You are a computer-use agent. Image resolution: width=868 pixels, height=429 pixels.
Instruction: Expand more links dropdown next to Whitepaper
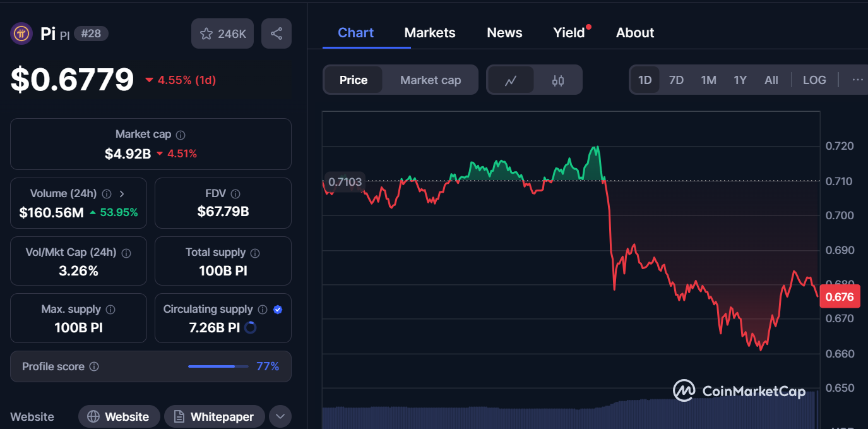(280, 417)
